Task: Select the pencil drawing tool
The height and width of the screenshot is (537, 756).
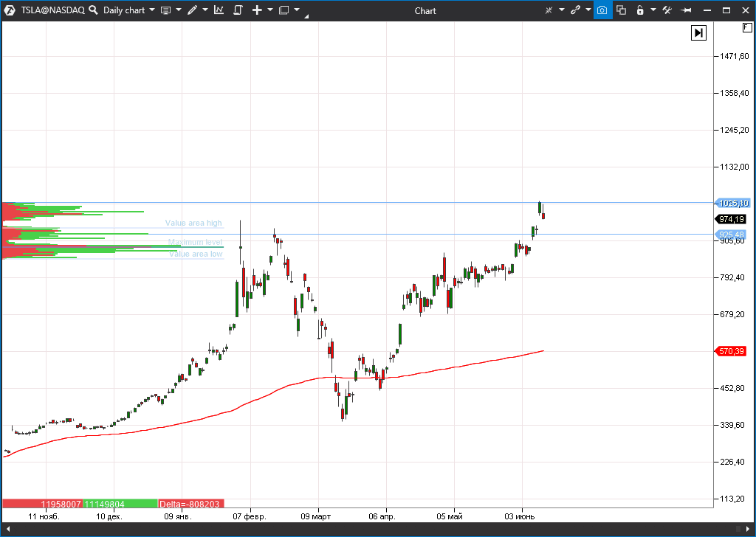Action: click(x=193, y=10)
